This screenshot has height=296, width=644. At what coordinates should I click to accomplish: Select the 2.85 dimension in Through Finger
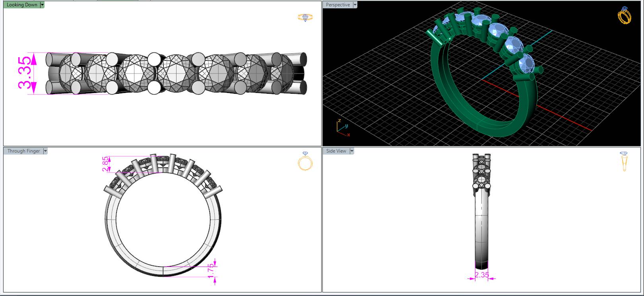pos(105,164)
